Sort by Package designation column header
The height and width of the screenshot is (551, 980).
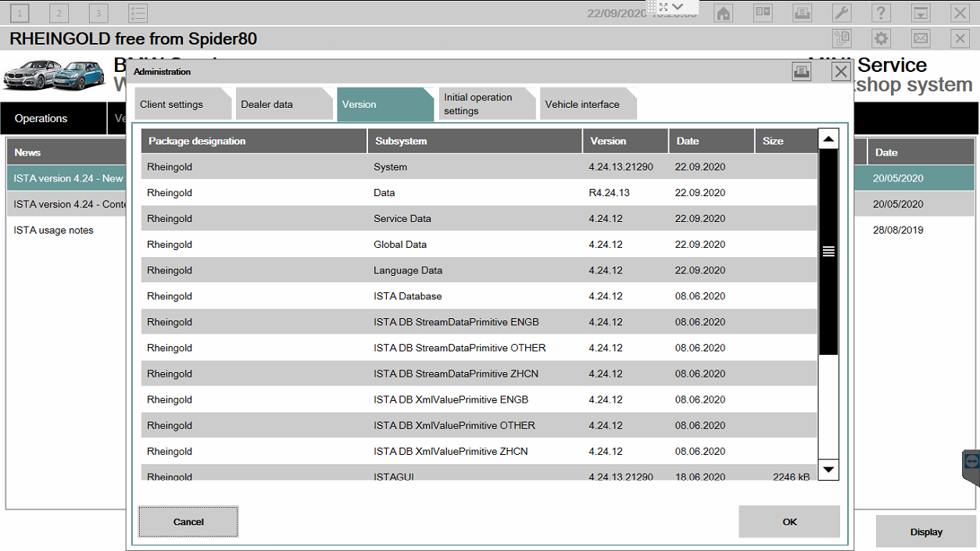(254, 141)
